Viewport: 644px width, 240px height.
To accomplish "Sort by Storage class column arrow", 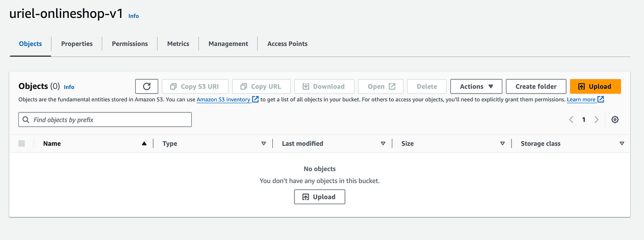I will [622, 144].
